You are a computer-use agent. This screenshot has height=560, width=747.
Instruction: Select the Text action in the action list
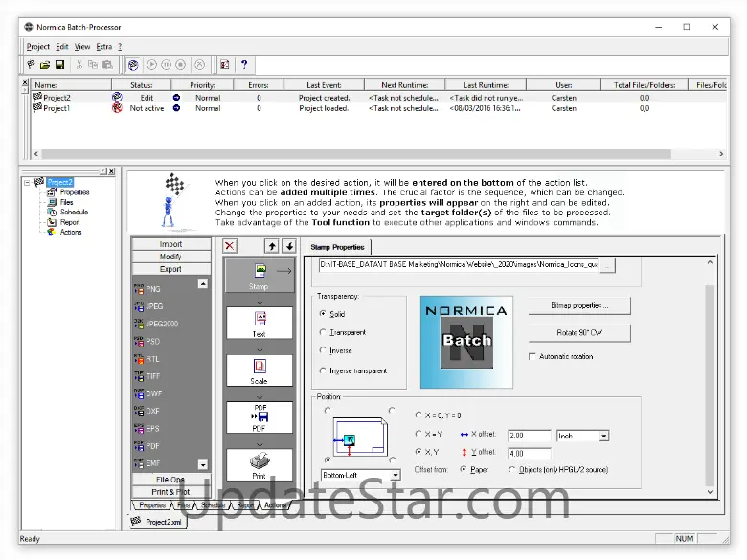(260, 323)
